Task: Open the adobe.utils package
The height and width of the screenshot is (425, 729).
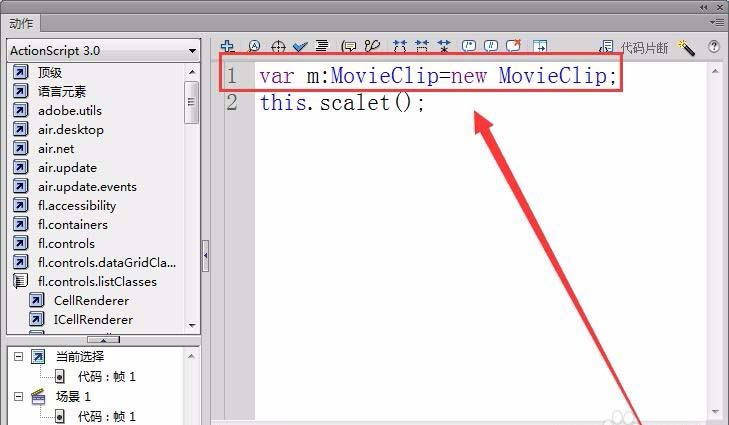Action: coord(70,111)
